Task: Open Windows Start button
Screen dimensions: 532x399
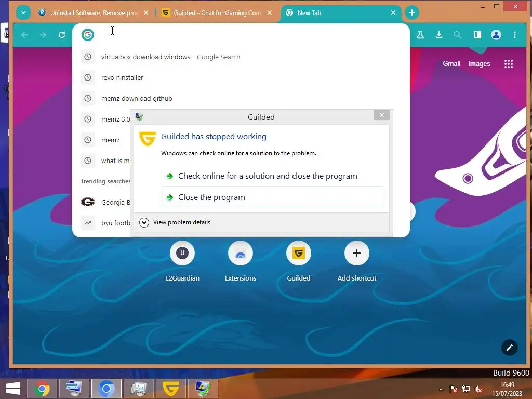Action: point(13,389)
